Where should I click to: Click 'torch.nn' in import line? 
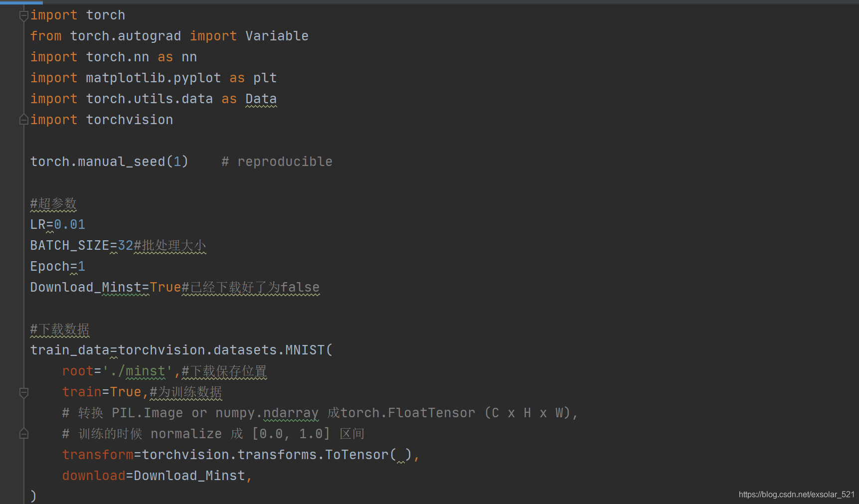tap(117, 57)
